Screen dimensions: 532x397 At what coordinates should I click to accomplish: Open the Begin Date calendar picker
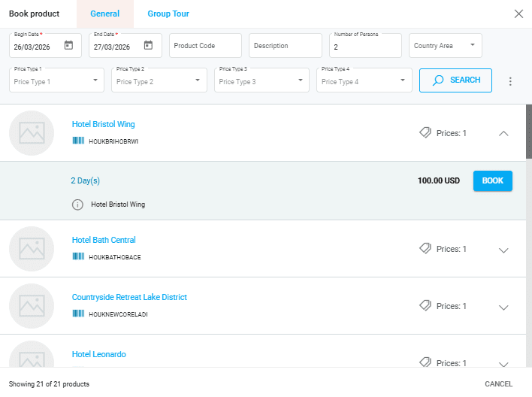click(x=68, y=46)
